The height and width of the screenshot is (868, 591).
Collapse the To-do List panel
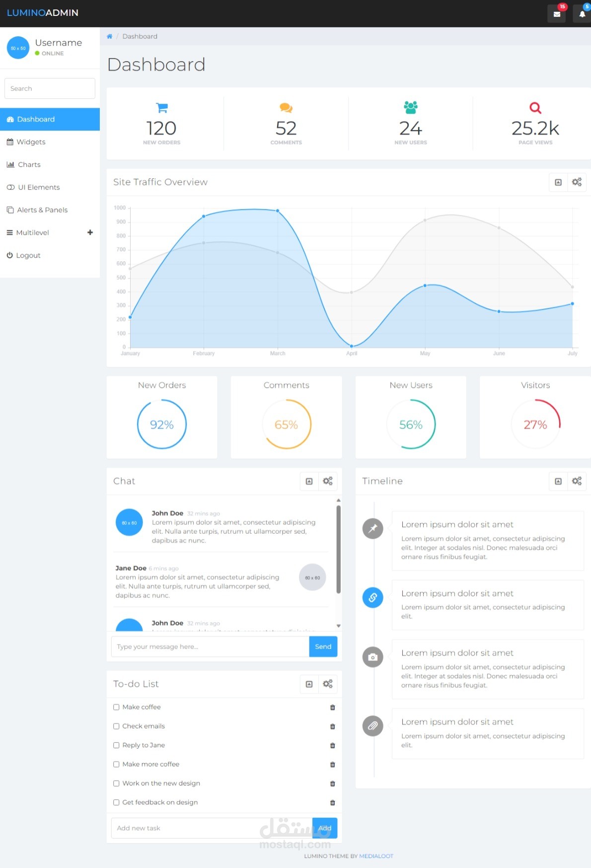(309, 684)
